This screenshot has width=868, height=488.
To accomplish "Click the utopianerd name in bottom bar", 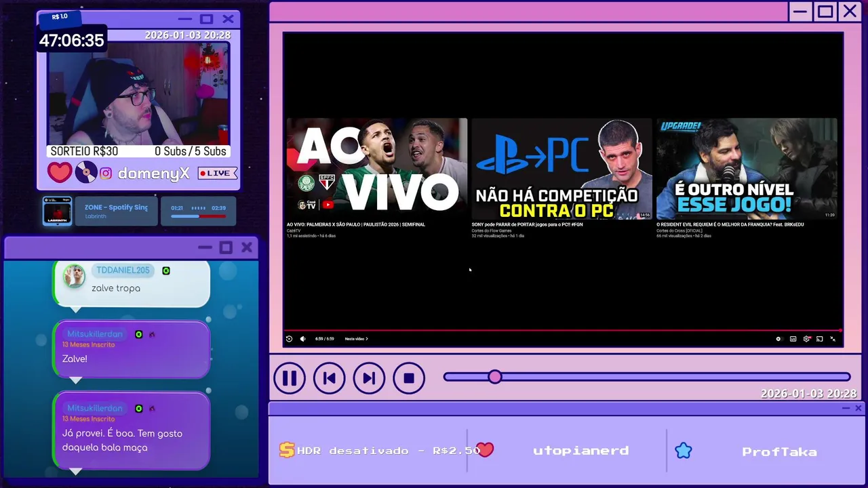I will (580, 451).
